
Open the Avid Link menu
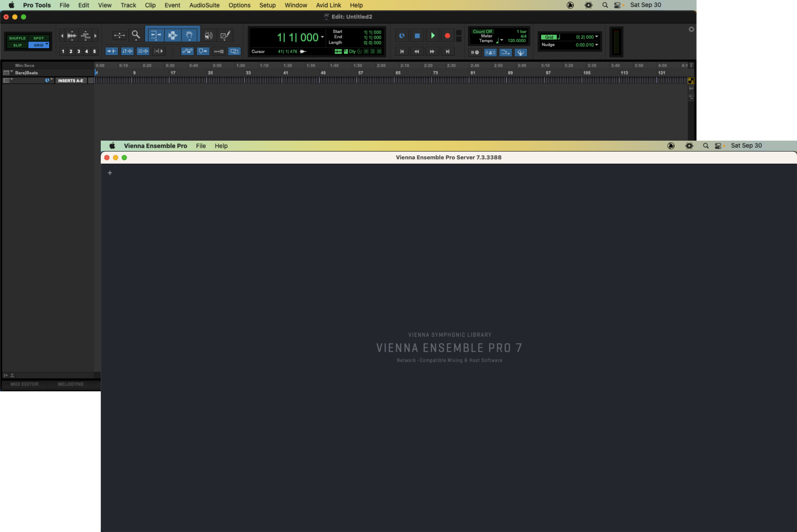(328, 5)
